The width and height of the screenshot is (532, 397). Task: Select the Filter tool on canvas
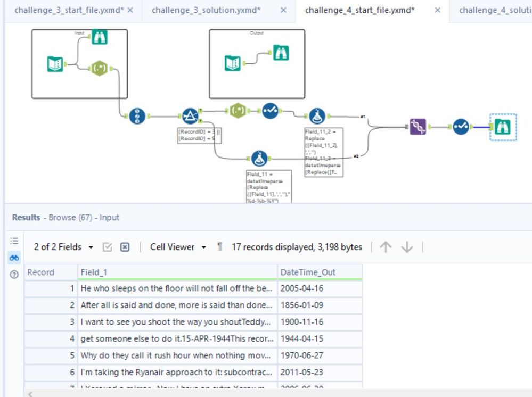[x=190, y=117]
